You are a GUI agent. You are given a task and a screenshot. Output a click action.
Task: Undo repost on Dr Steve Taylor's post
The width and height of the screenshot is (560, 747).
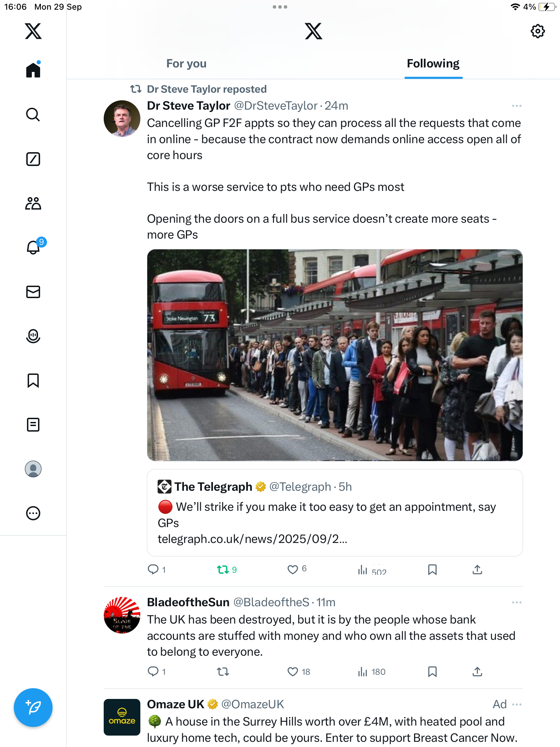[223, 569]
